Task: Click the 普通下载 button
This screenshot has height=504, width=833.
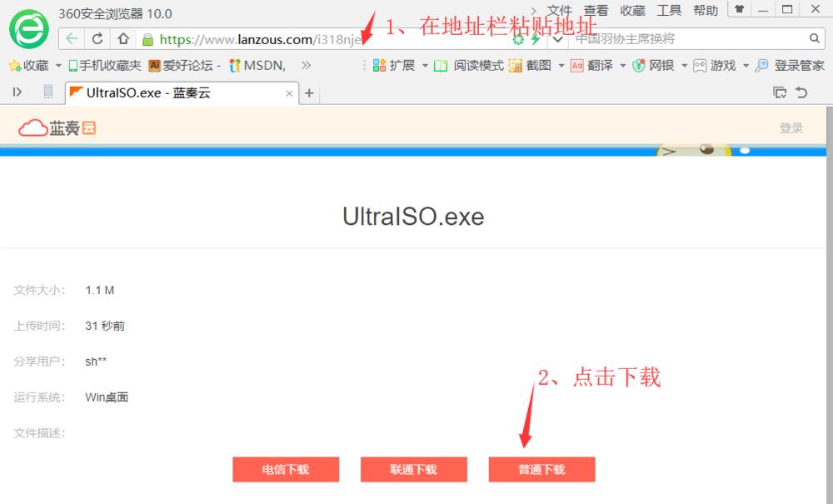Action: (x=542, y=470)
